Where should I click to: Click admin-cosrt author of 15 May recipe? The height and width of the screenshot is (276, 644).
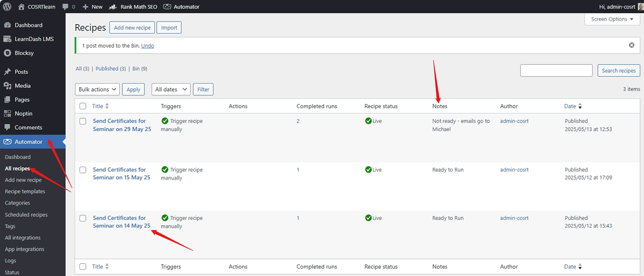(514, 170)
